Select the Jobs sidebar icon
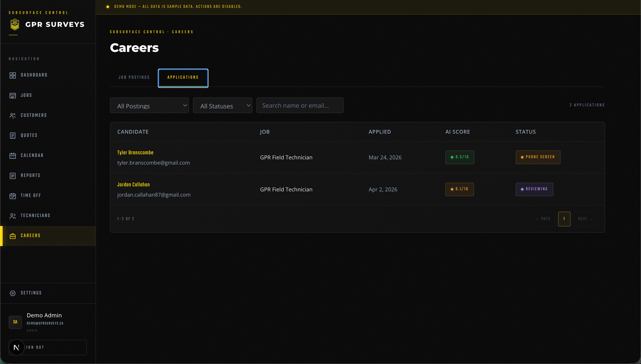Viewport: 641px width, 364px height. [12, 95]
